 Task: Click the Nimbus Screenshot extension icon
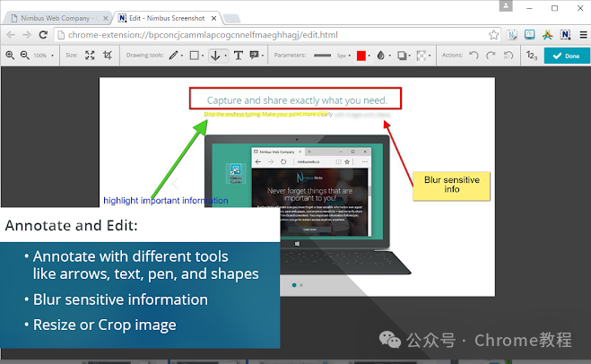click(565, 35)
